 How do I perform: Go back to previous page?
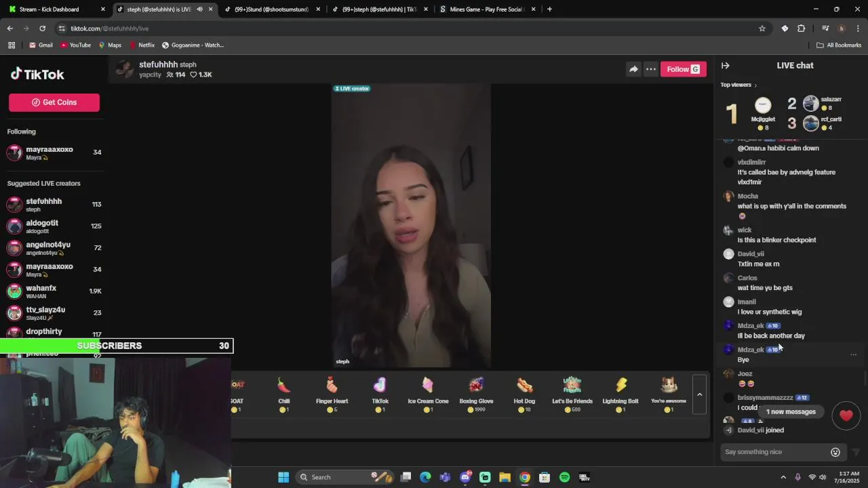click(x=10, y=28)
